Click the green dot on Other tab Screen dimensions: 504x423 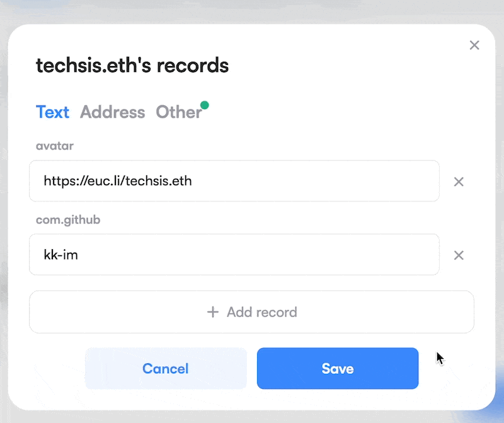(x=204, y=105)
